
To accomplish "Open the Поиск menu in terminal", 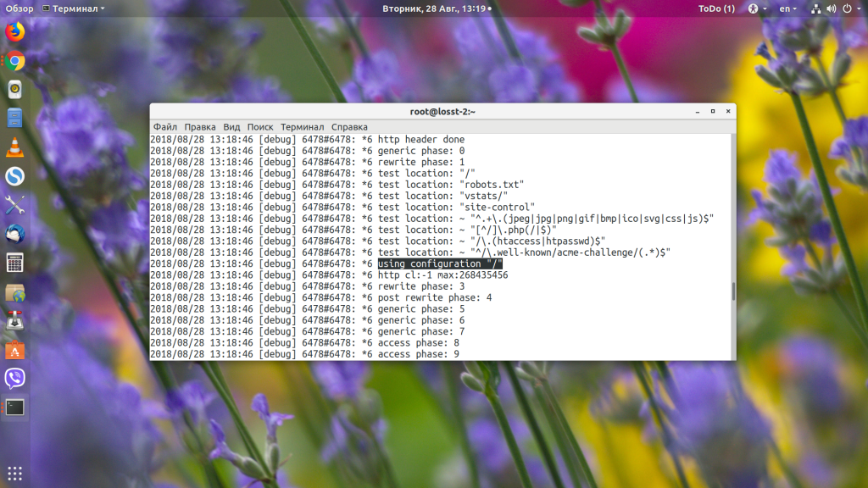I will tap(260, 127).
